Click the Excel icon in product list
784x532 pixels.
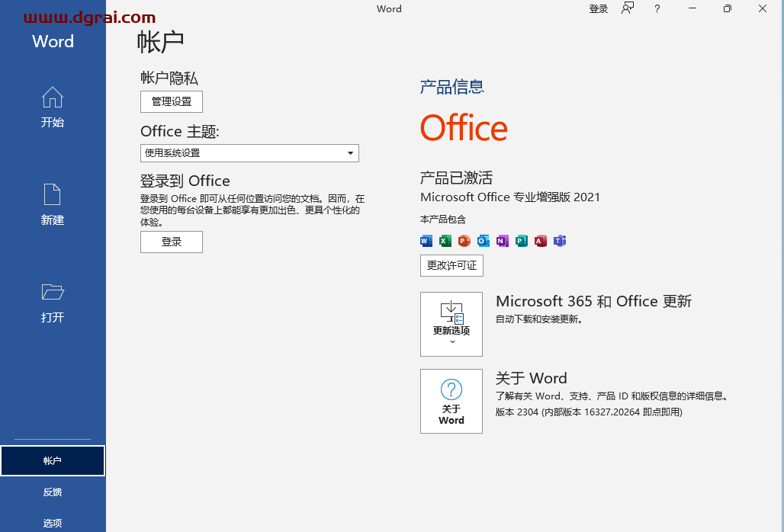(x=445, y=241)
